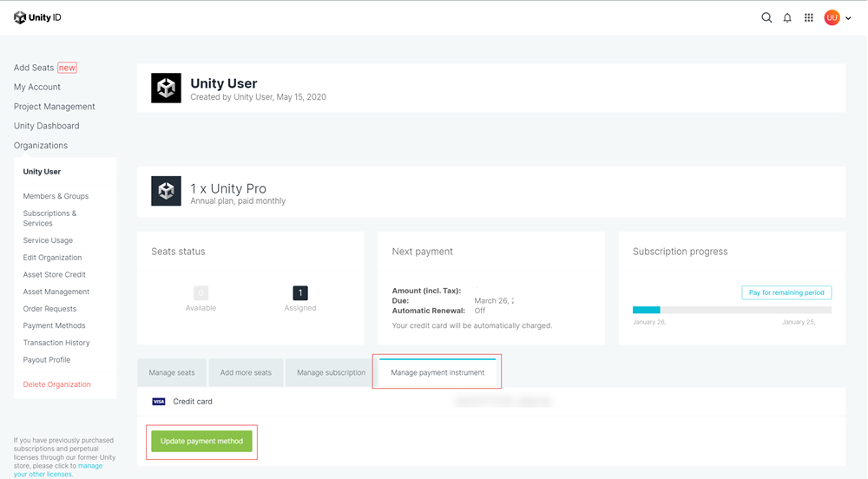Screen dimensions: 868x479
Task: Click Created by Unity User date text
Action: pos(258,97)
